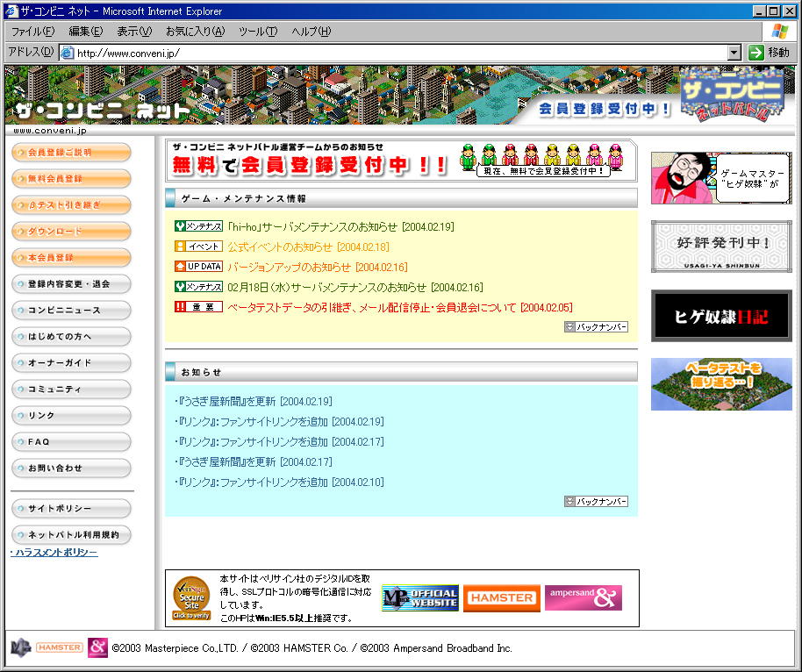Open the 'hi-ho' server maintenance notice
802x672 pixels.
340,226
